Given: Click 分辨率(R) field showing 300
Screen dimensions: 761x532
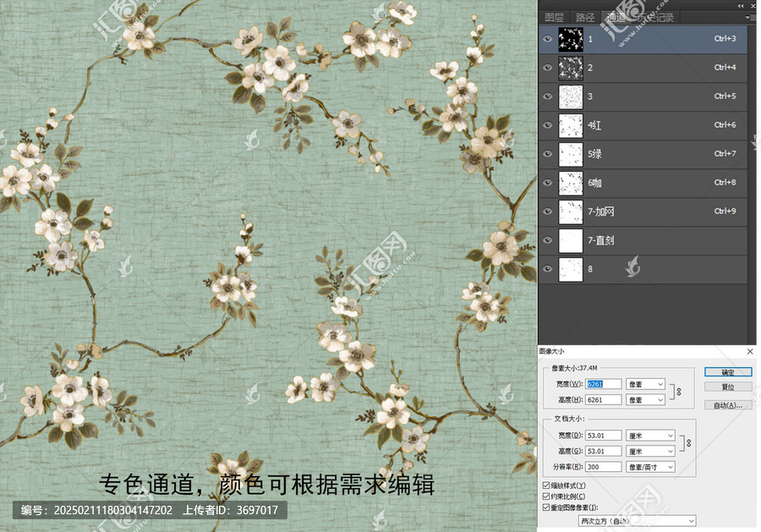Looking at the screenshot, I should tap(603, 467).
